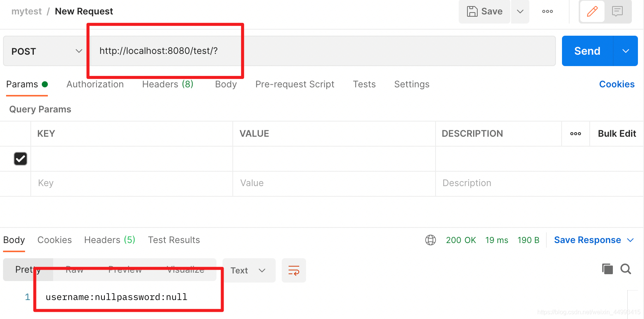The height and width of the screenshot is (319, 644).
Task: Click the Send button
Action: tap(587, 51)
